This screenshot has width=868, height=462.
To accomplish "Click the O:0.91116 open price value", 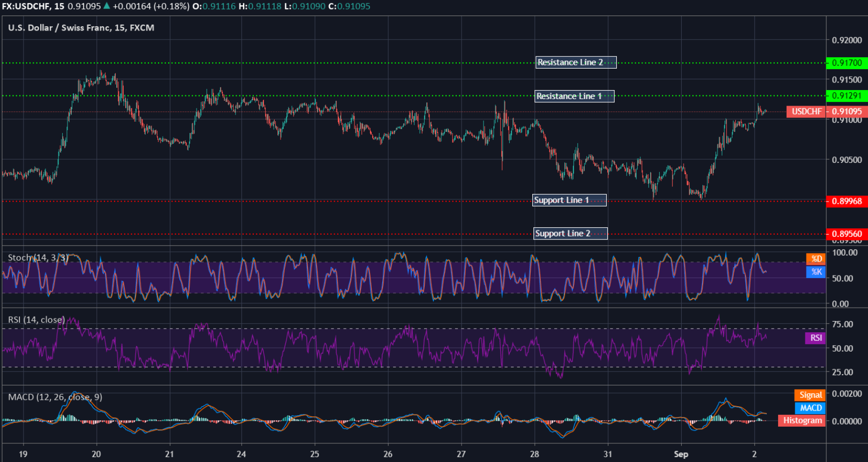I will point(214,6).
